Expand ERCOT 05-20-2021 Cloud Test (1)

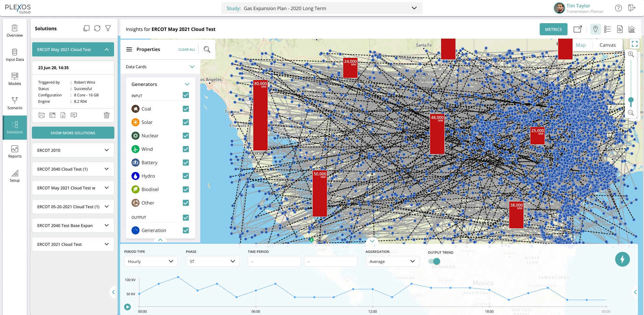tap(73, 207)
